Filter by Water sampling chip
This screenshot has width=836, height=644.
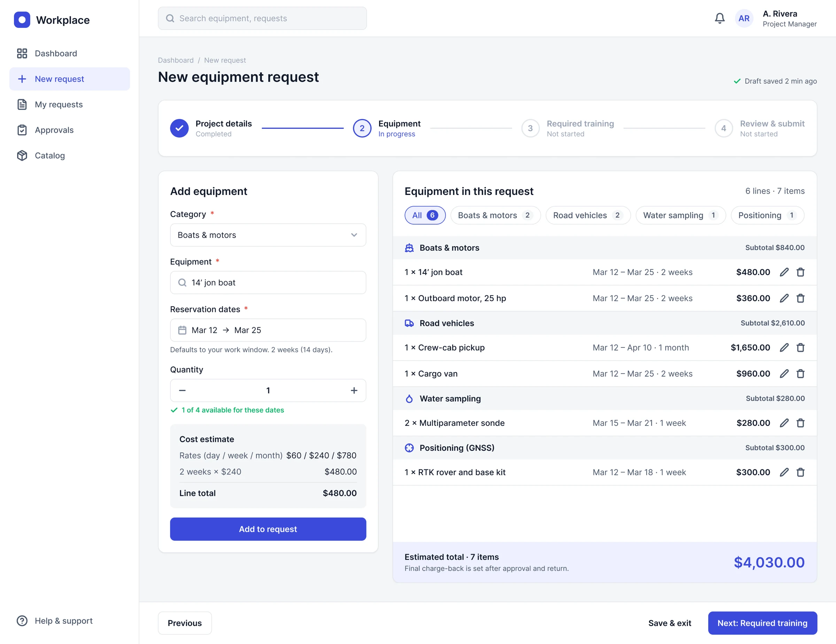click(x=680, y=215)
